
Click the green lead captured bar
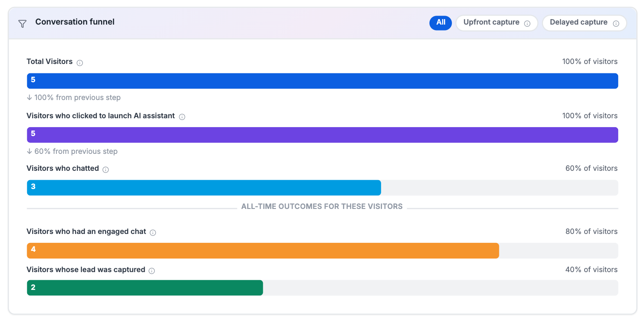pyautogui.click(x=145, y=288)
